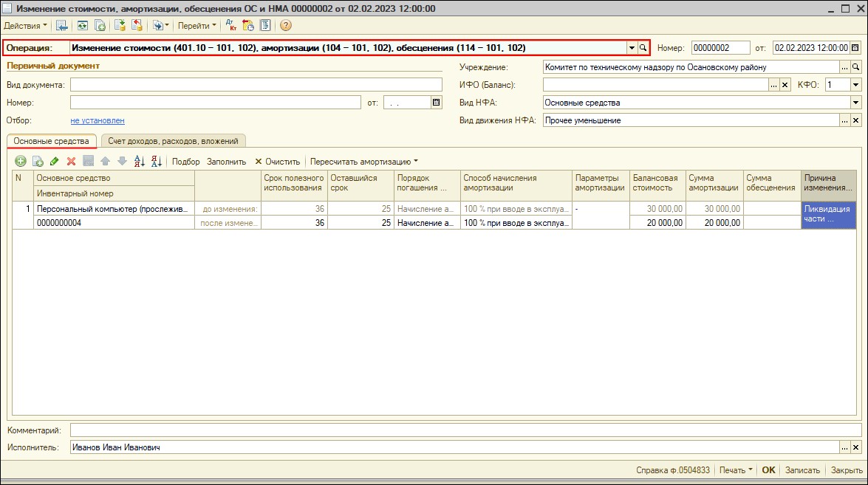
Task: Open Учреждение with the magnifier icon
Action: (x=856, y=67)
